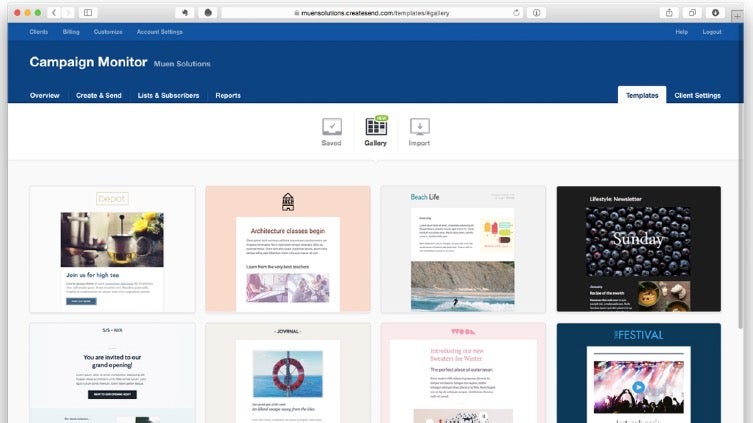Focus the address bar URL field
The image size is (753, 423).
click(372, 13)
